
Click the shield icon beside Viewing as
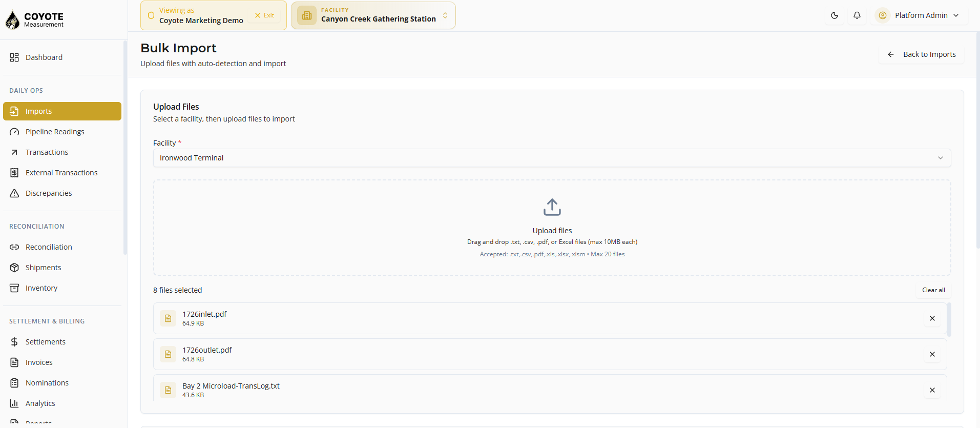[151, 15]
